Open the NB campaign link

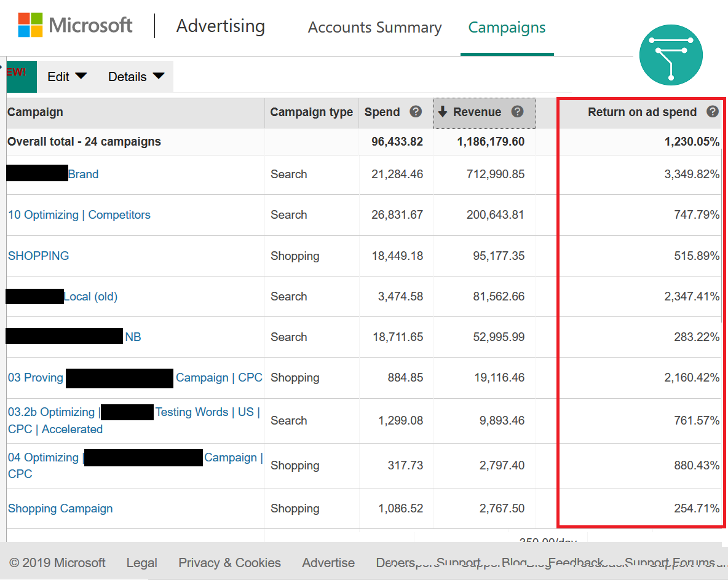[x=133, y=337]
